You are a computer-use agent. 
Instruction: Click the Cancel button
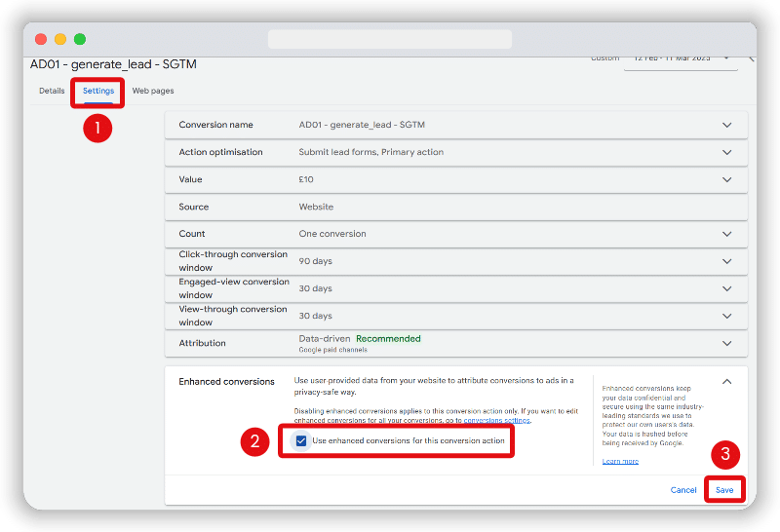pos(683,490)
